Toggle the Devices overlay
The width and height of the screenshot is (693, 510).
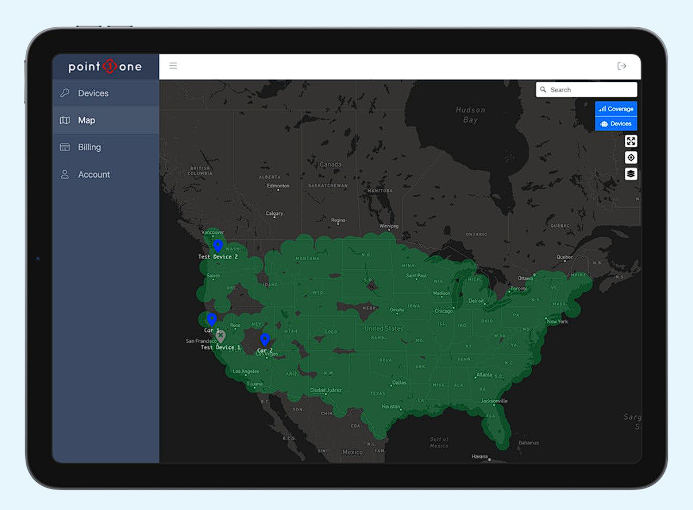pyautogui.click(x=616, y=123)
